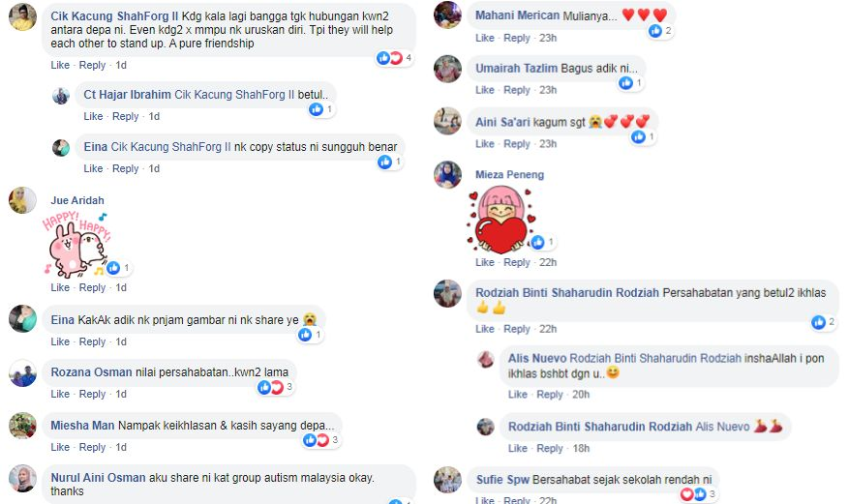Viewport: 849px width, 504px height.
Task: Open Miesha Man's profile name link
Action: click(82, 426)
